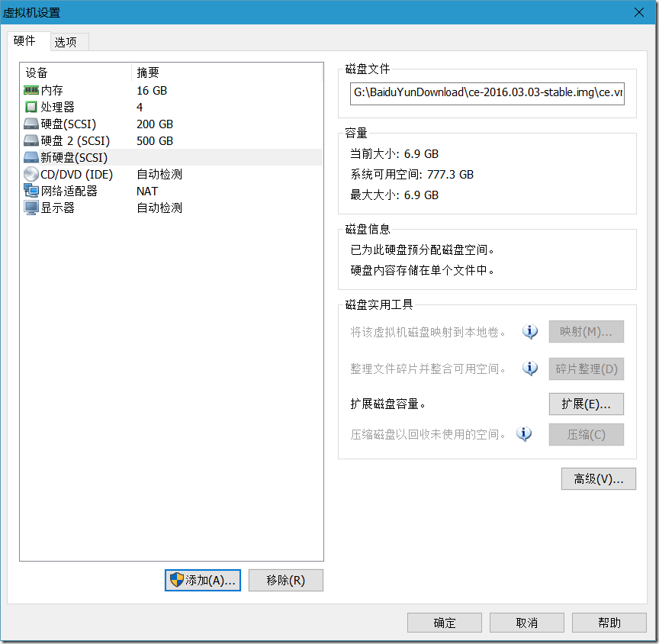This screenshot has width=659, height=644.
Task: Click the 压缩磁盘以回收未使用的空间 text
Action: 428,434
